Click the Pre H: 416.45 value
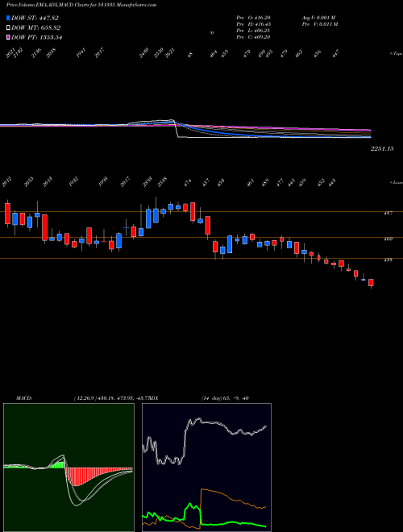 253,24
